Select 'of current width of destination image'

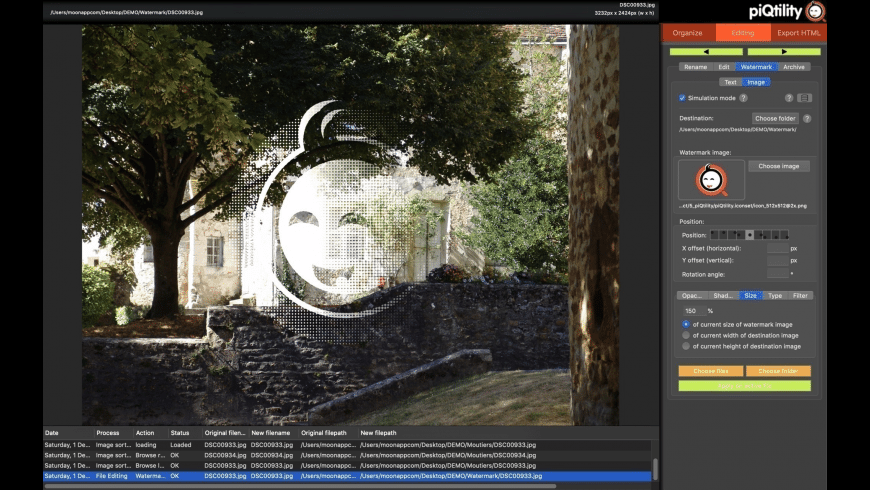[x=685, y=335]
